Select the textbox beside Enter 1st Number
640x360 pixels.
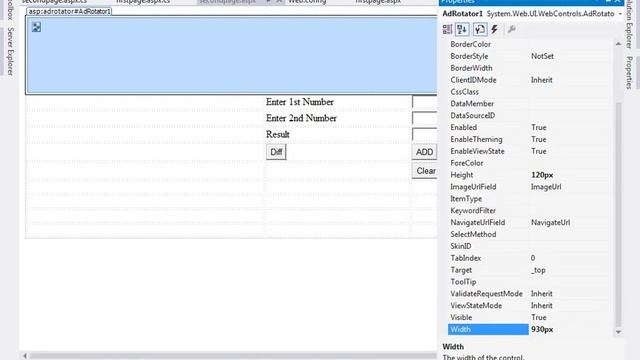point(424,102)
